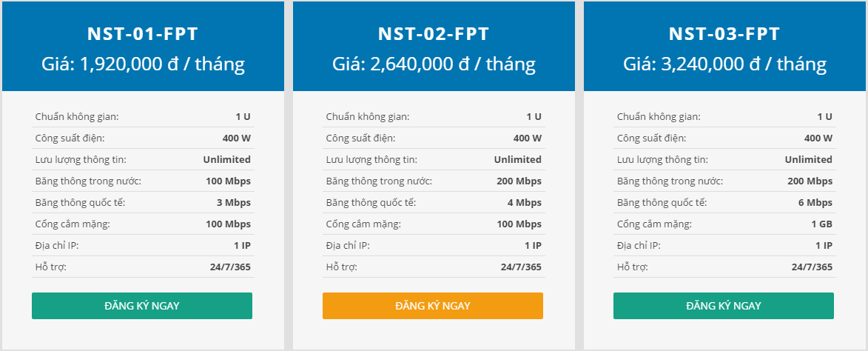This screenshot has width=868, height=351.
Task: Click the 3 Mbps international bandwidth value
Action: point(234,203)
